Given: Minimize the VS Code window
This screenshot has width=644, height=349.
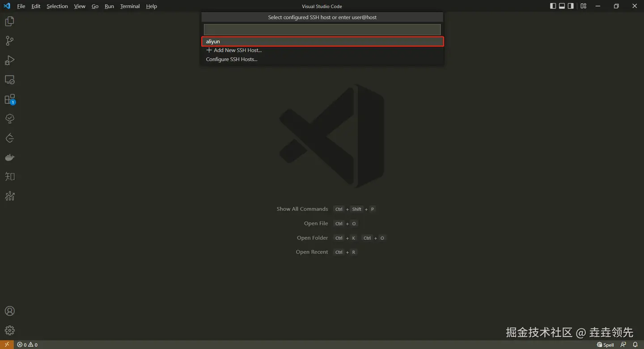Looking at the screenshot, I should coord(598,6).
